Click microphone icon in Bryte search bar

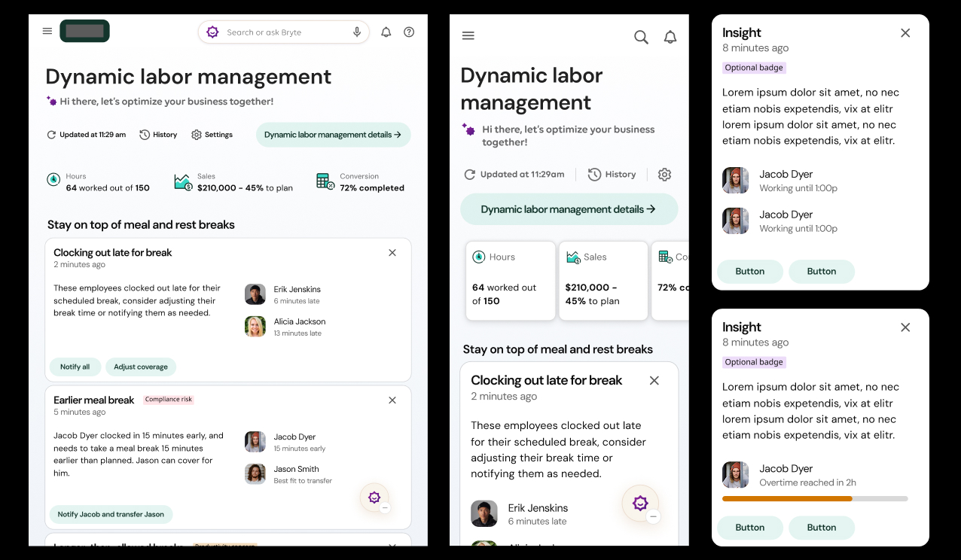click(357, 32)
